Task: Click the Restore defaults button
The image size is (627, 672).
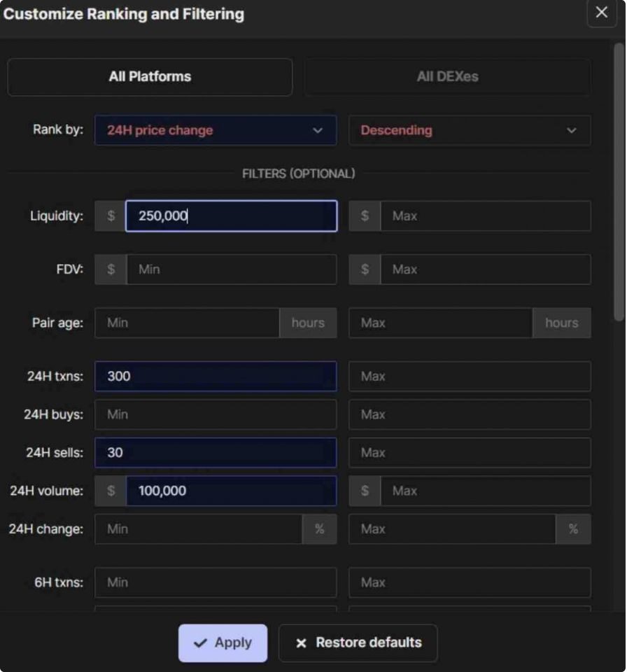Action: tap(358, 643)
